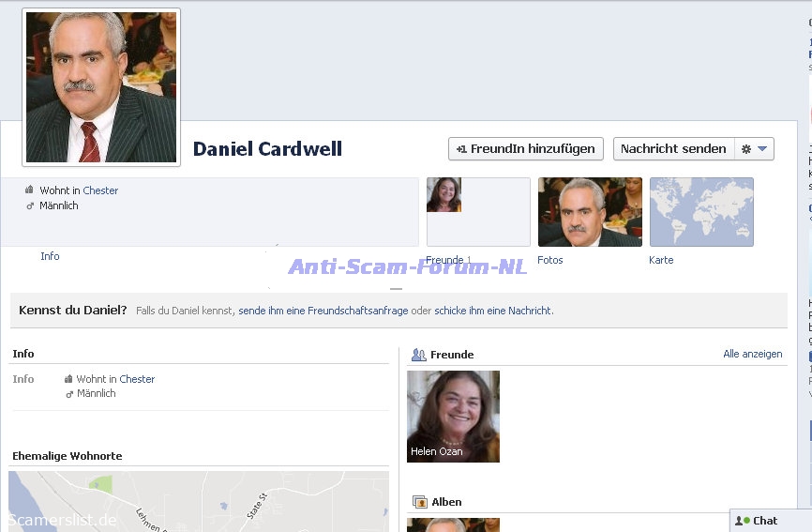Viewport: 812px width, 532px height.
Task: Open the Karte world map tile
Action: tap(700, 212)
